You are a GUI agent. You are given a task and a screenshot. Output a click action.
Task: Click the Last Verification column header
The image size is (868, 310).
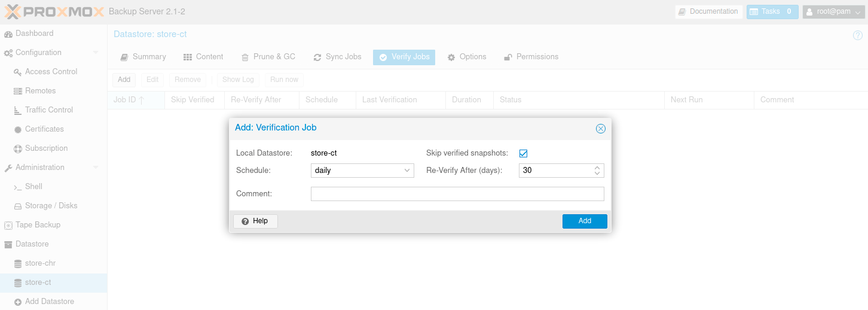(401, 100)
